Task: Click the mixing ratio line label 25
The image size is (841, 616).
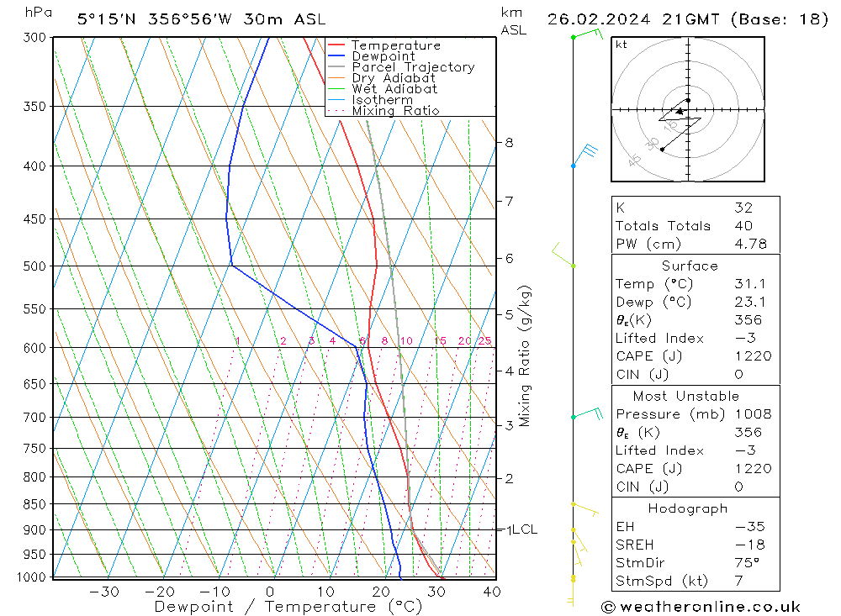Action: (x=485, y=341)
